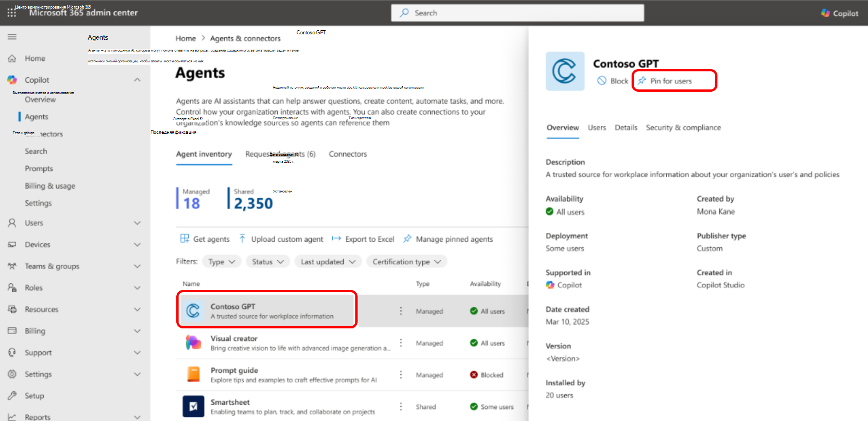Screen dimensions: 868x421
Task: Click the Block button for Contoso GPT
Action: click(x=613, y=81)
